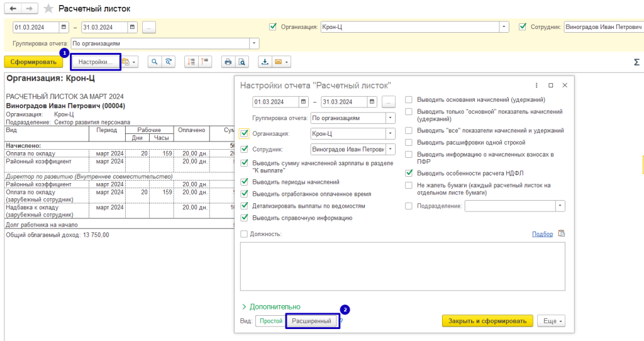
Task: Click the Сотрудник field in main form header
Action: pos(604,27)
